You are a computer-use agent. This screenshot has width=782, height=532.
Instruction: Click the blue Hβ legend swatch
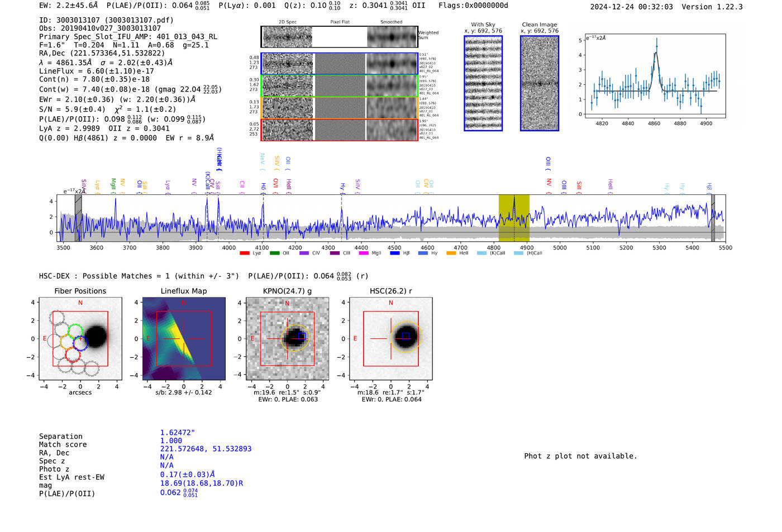(394, 253)
